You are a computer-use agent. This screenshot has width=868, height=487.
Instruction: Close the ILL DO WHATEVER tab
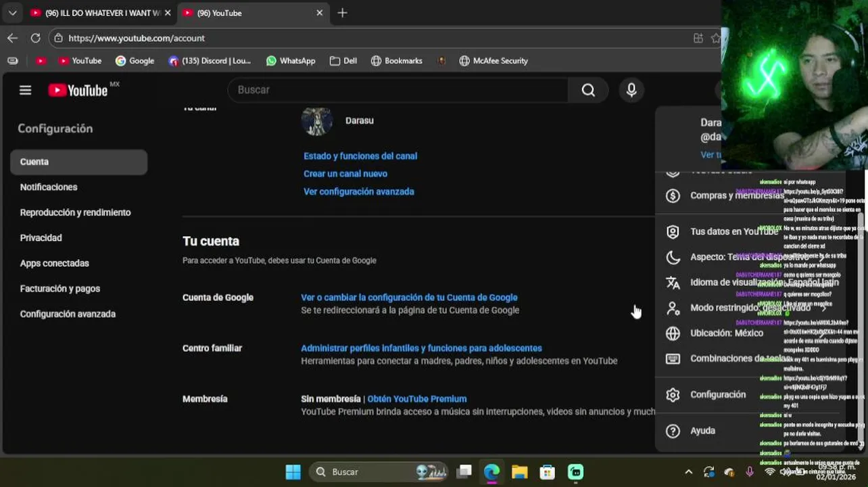168,13
